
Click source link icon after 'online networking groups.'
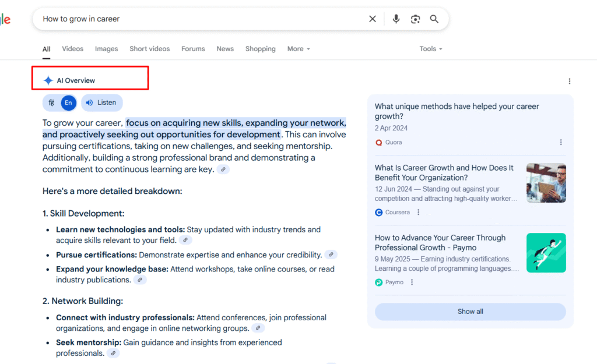point(258,328)
